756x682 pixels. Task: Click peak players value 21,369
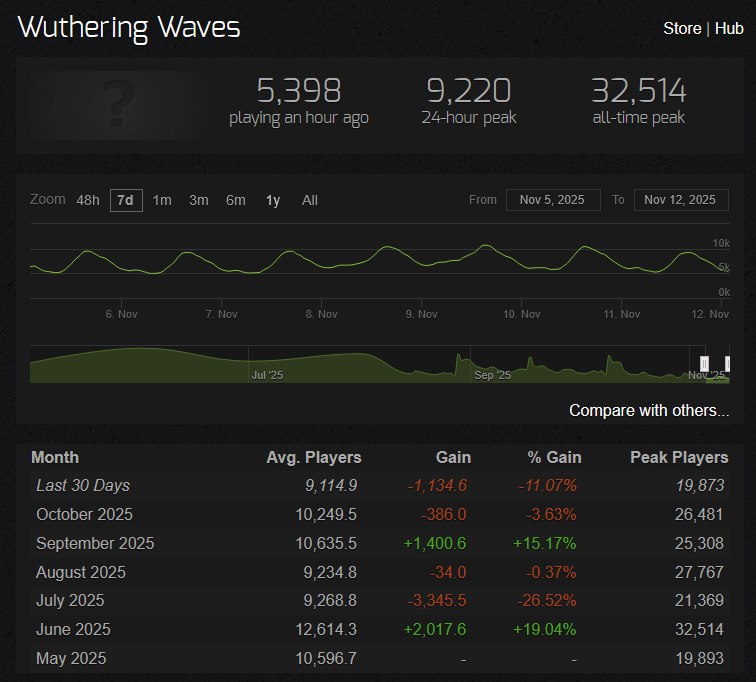coord(699,601)
